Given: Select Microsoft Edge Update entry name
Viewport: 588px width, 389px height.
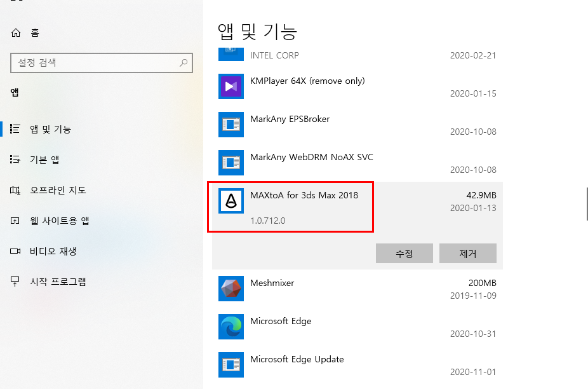Looking at the screenshot, I should pos(297,359).
